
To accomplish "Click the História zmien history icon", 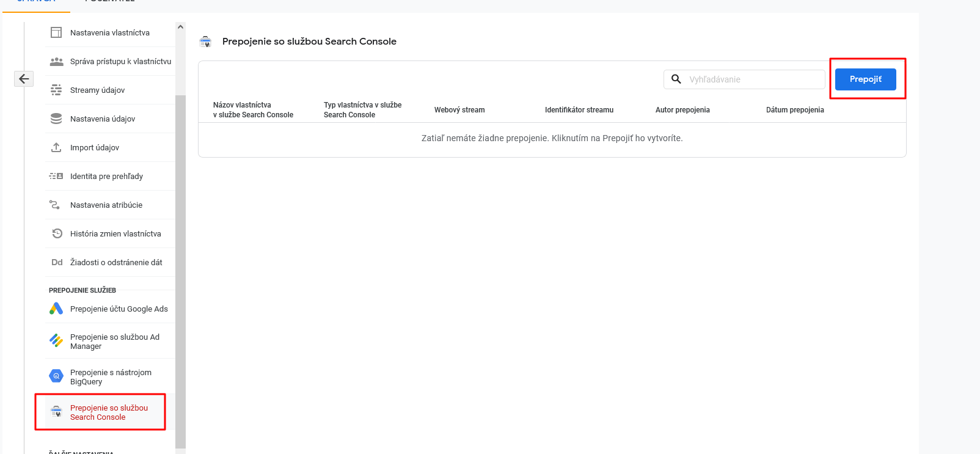I will click(x=57, y=233).
